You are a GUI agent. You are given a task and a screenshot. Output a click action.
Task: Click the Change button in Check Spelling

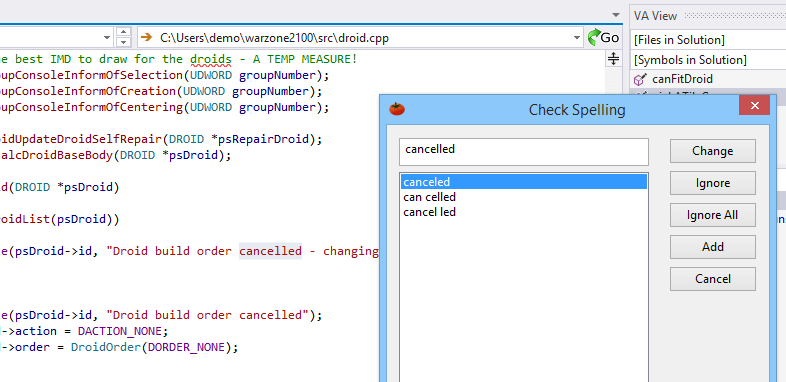712,151
